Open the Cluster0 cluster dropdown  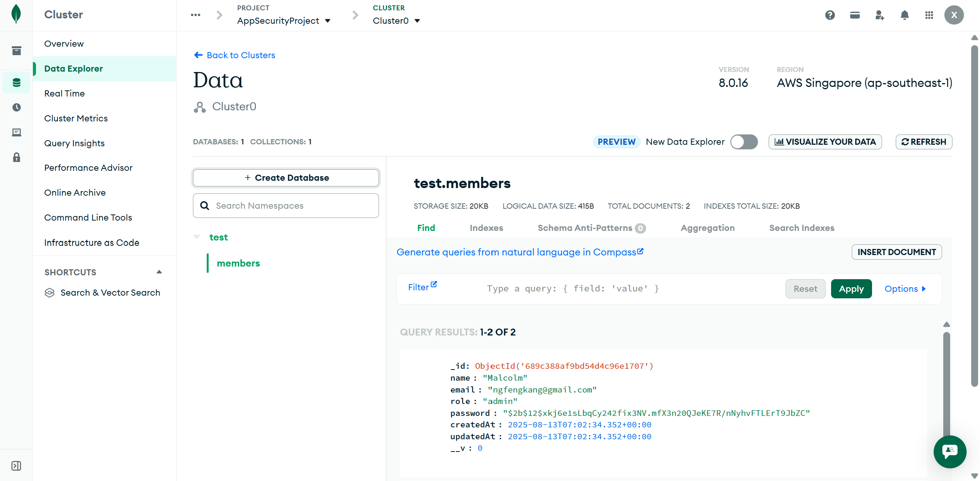pyautogui.click(x=397, y=21)
